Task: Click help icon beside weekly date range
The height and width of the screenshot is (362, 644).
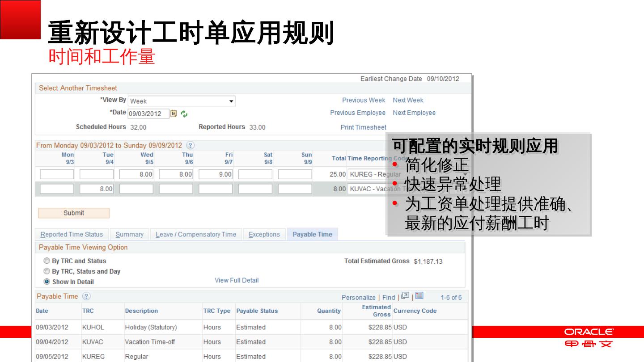Action: (x=190, y=145)
